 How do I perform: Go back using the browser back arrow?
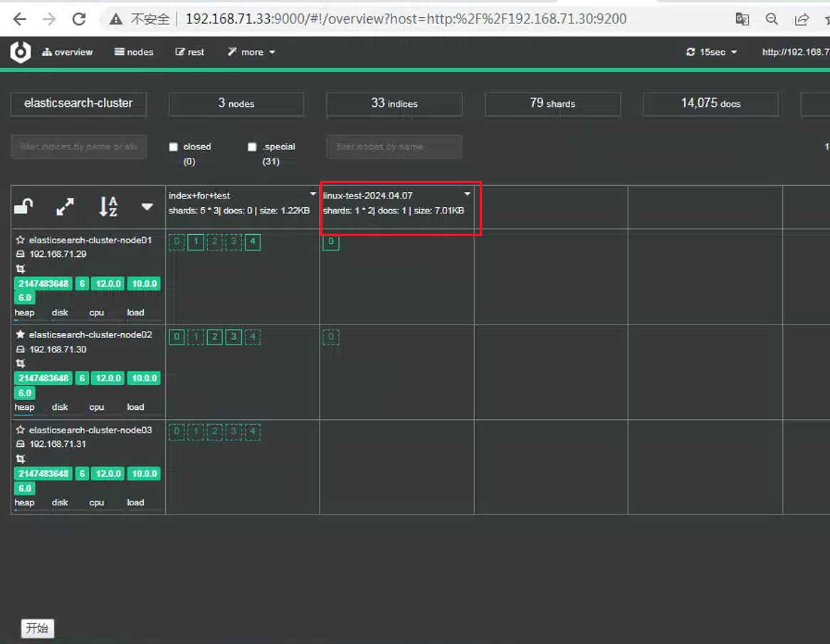20,19
